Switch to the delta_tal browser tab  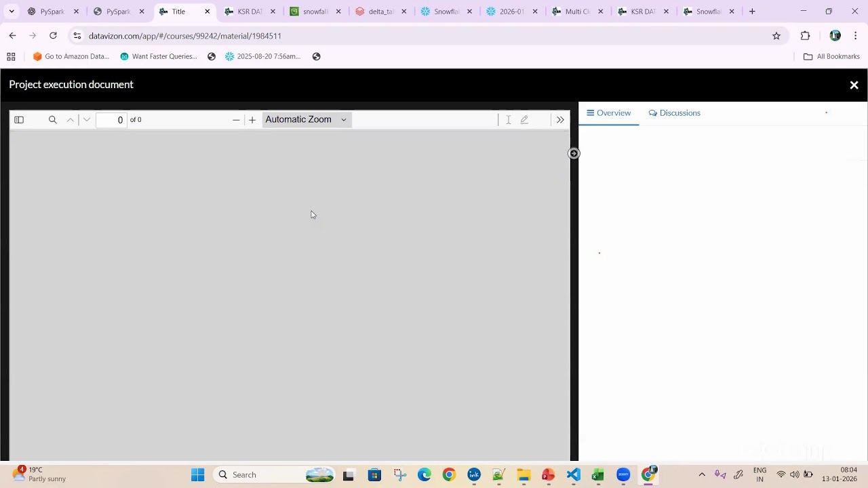tap(381, 12)
